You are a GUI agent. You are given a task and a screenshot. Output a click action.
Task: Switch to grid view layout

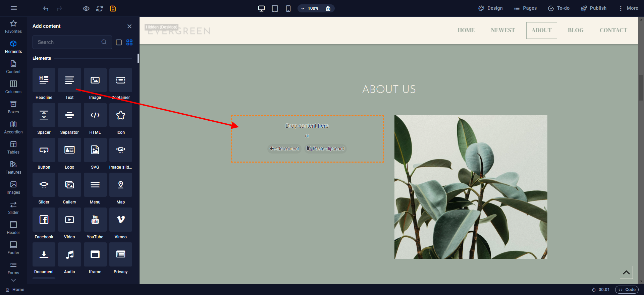[129, 42]
